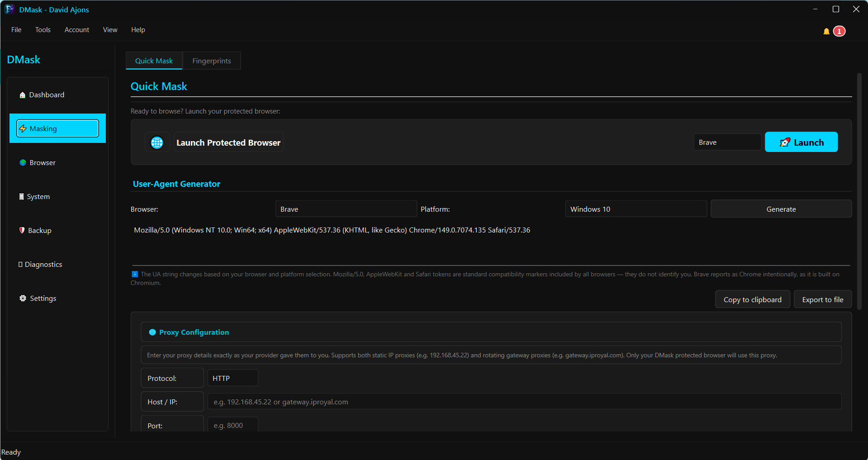Click the Proxy Configuration header
868x460 pixels.
tap(491, 332)
